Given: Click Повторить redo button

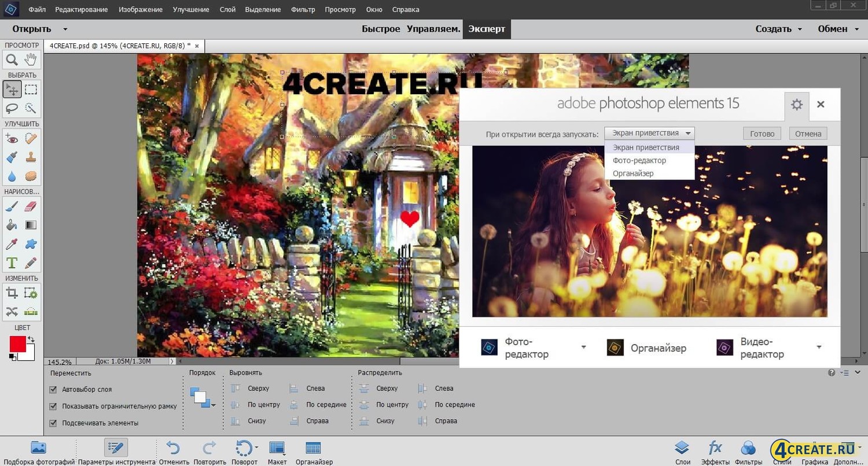Looking at the screenshot, I should 209,452.
